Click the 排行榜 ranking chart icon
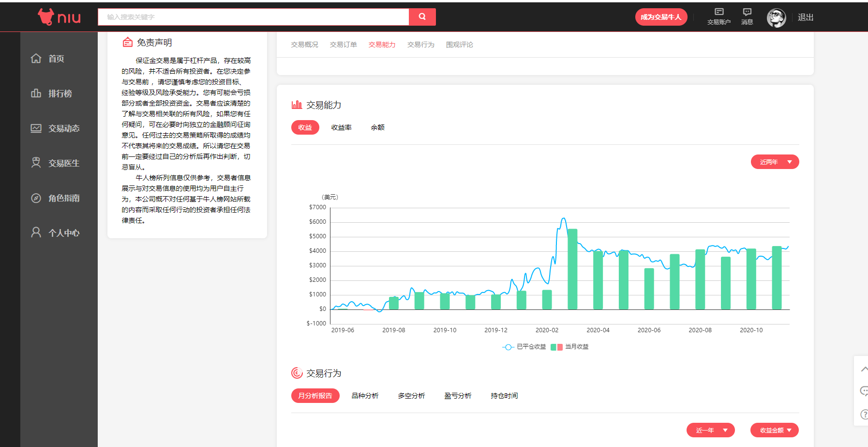This screenshot has width=868, height=447. click(36, 93)
